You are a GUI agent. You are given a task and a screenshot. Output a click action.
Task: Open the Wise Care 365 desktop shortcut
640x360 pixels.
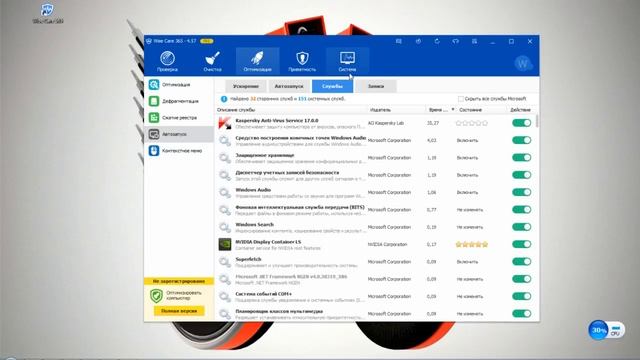pyautogui.click(x=48, y=13)
